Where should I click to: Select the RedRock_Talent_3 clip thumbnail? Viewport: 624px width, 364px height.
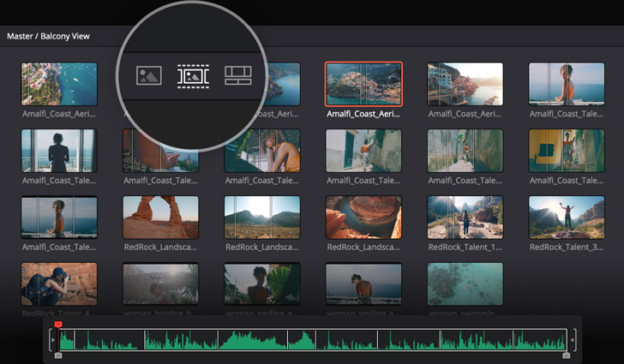567,218
